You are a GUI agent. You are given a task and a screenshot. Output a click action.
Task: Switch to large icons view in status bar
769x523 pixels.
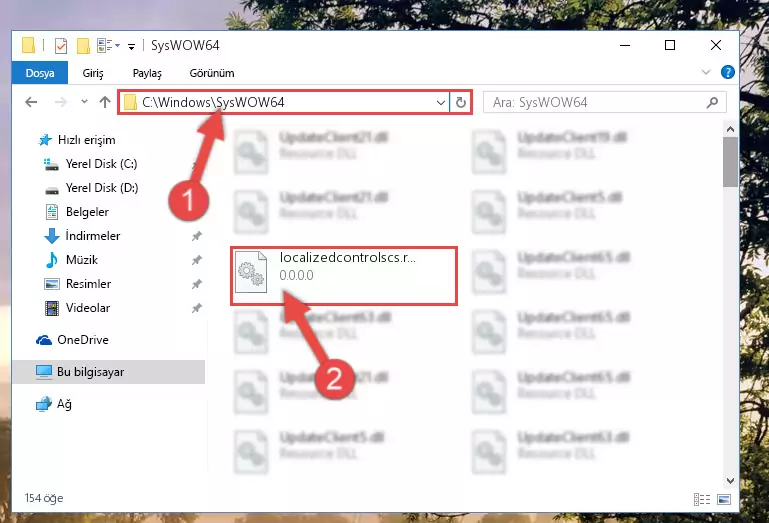[x=724, y=499]
